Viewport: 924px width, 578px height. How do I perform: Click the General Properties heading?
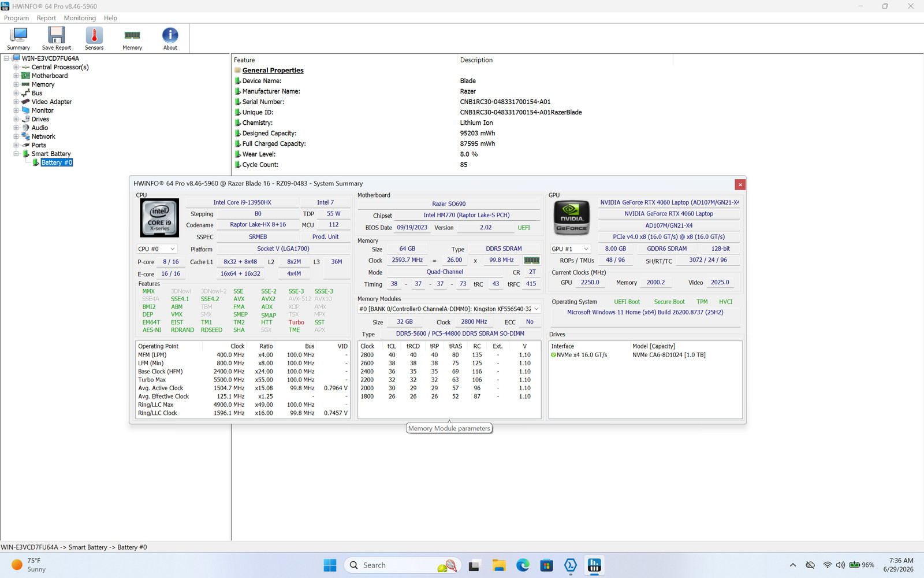[273, 71]
